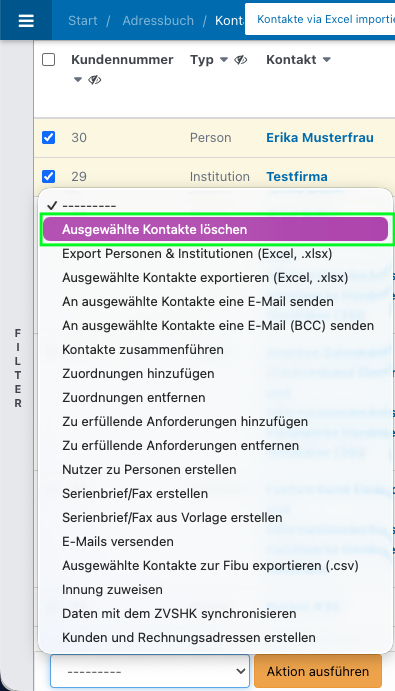
Task: Choose Serienbrief/Fax aus Vorlage erstellen
Action: (x=215, y=517)
